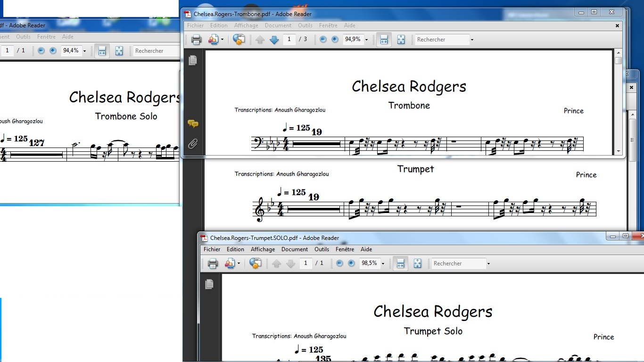The image size is (644, 362).
Task: Toggle fit-width scrolling mode in Trumpet.SOLO.pdf
Action: pos(400,263)
